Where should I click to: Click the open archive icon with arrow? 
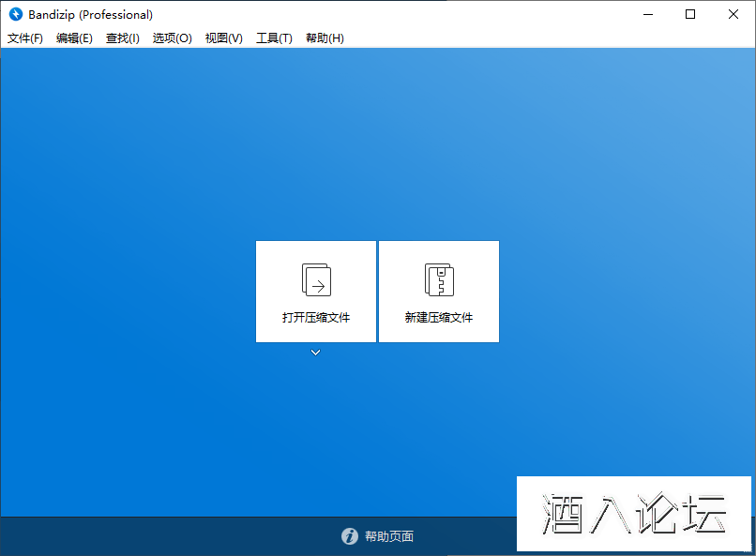316,279
